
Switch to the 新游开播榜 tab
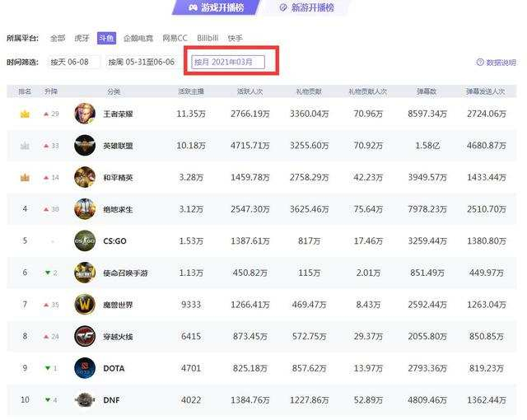click(306, 7)
